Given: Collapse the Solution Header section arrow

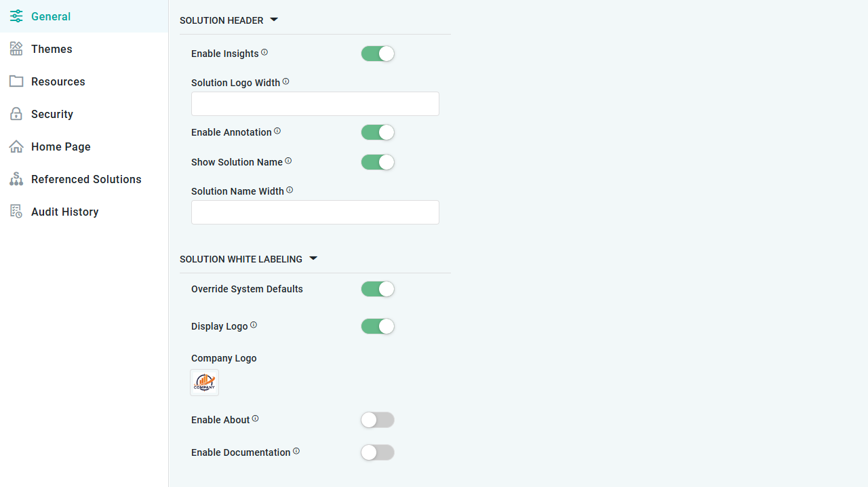Looking at the screenshot, I should click(x=274, y=20).
